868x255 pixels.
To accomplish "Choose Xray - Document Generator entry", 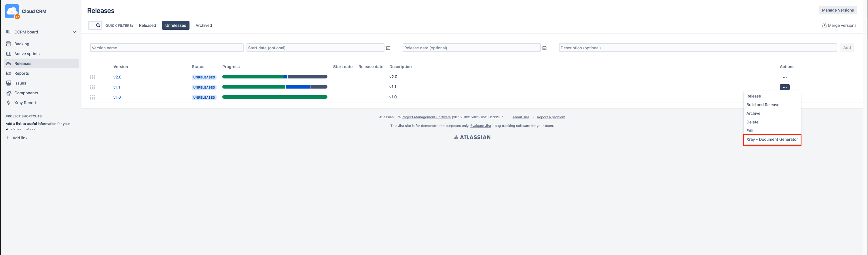I will 772,140.
